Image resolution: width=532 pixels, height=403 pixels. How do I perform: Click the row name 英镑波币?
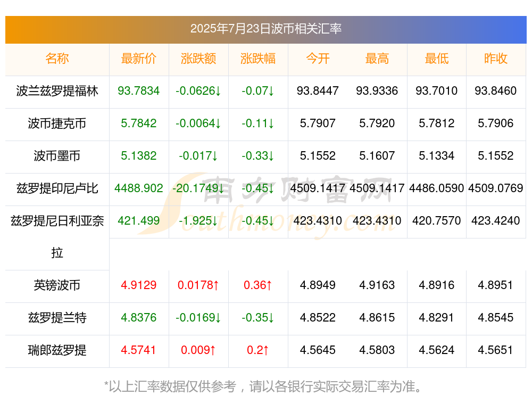tap(57, 285)
